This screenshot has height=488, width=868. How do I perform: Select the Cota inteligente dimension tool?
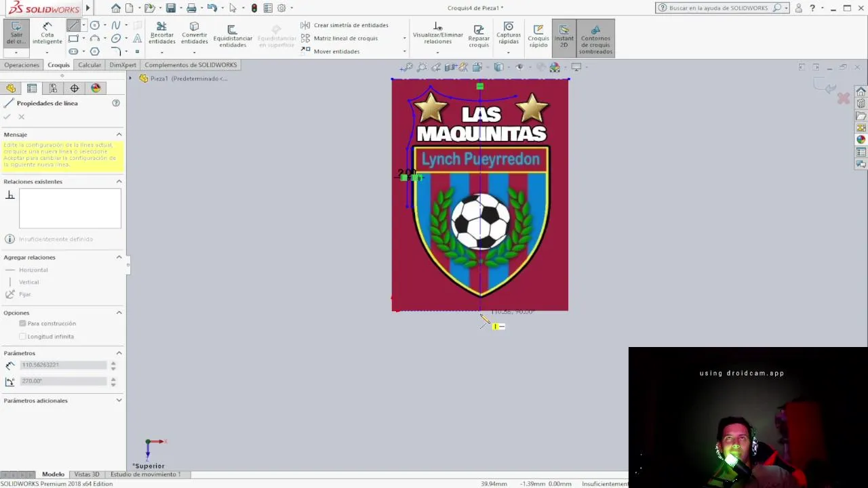[47, 33]
